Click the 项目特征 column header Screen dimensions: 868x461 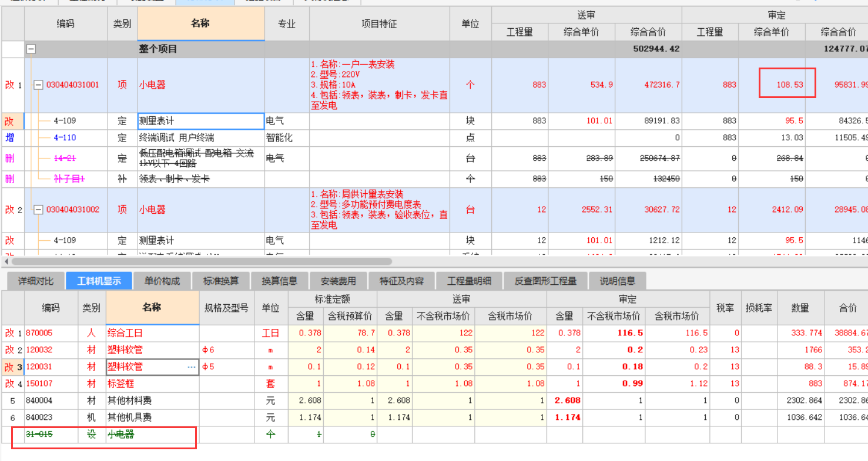(x=379, y=23)
